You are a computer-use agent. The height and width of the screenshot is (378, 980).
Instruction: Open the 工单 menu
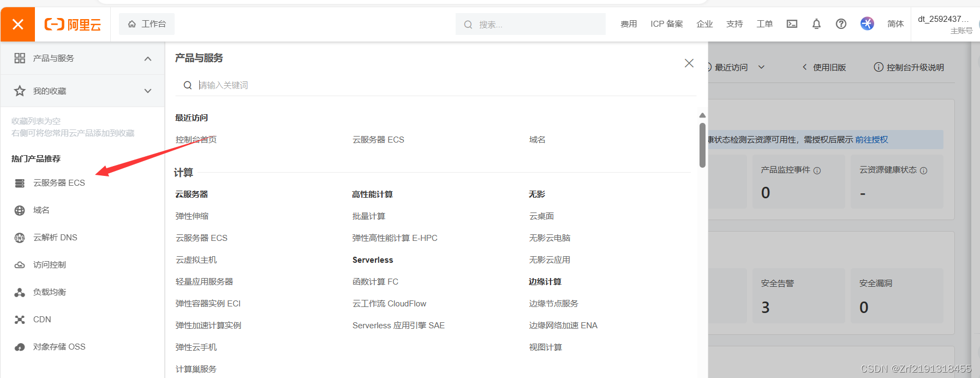pyautogui.click(x=764, y=24)
